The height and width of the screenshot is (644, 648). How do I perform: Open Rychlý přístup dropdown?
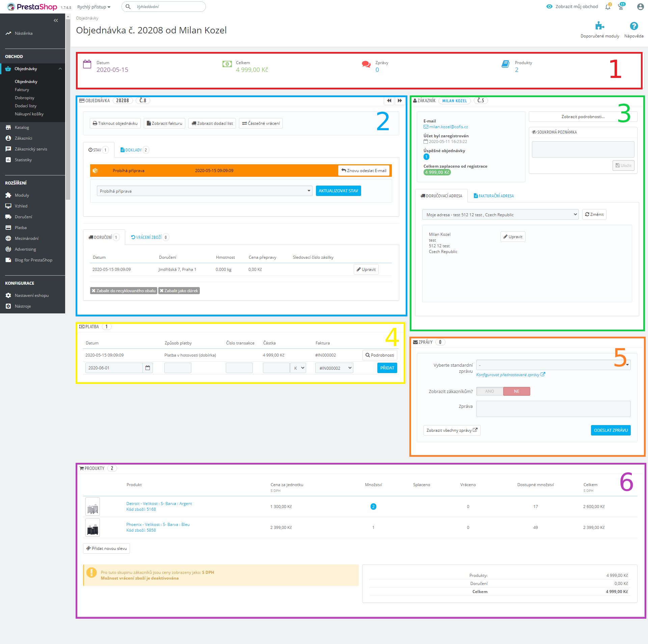tap(94, 7)
